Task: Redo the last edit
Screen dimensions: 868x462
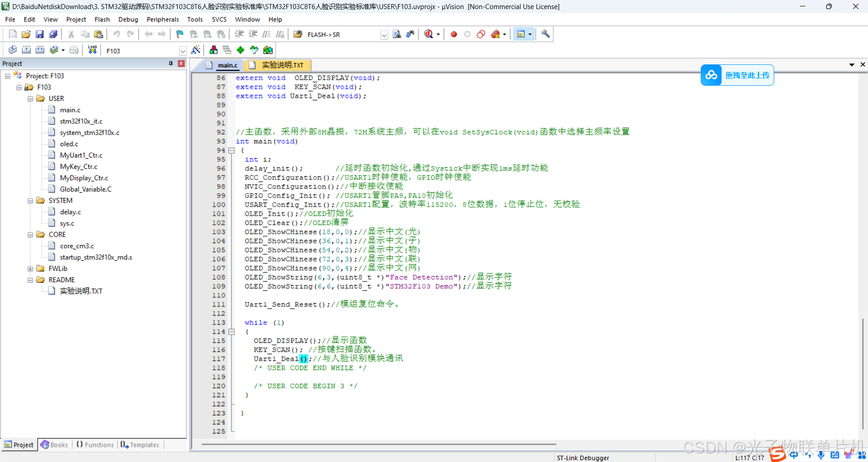Action: click(x=130, y=34)
